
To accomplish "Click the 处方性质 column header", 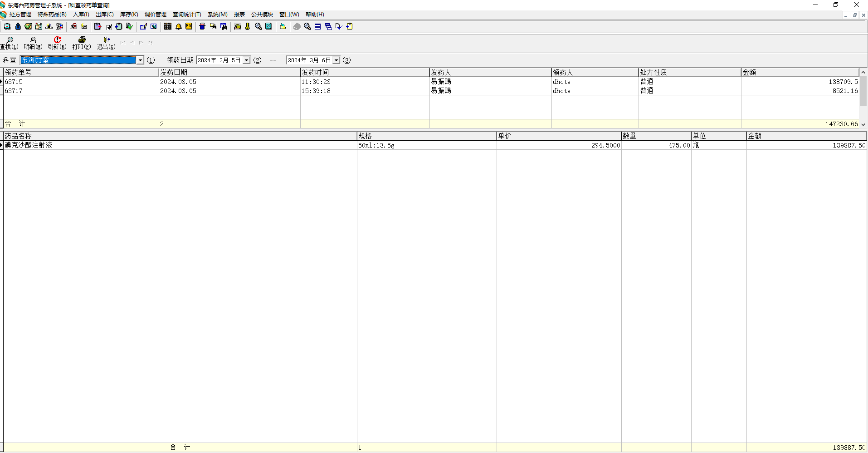I will (690, 73).
